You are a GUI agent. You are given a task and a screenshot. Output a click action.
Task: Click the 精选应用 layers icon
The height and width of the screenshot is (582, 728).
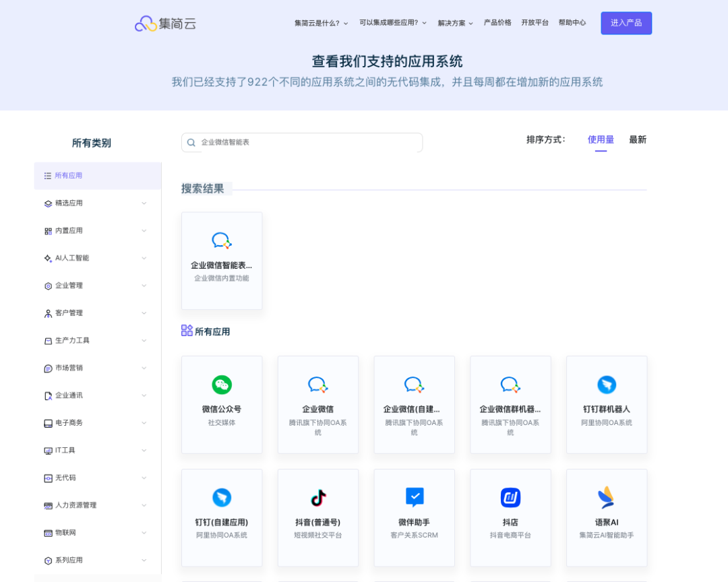point(48,203)
